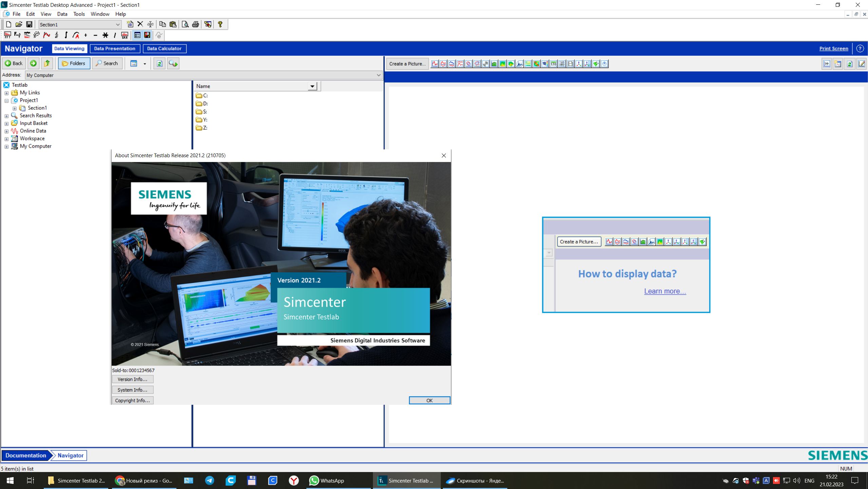Viewport: 868px width, 489px height.
Task: Click the Print Screen link
Action: [x=833, y=49]
